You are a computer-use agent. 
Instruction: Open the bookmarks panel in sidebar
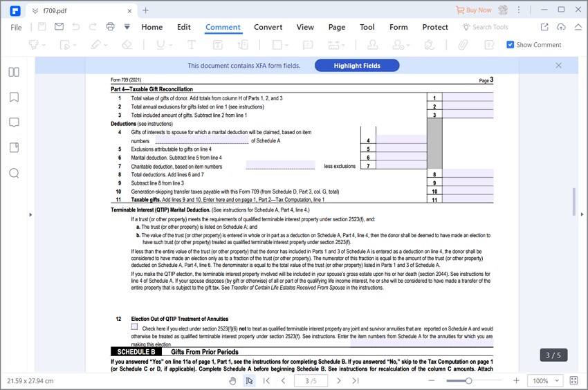(x=14, y=97)
